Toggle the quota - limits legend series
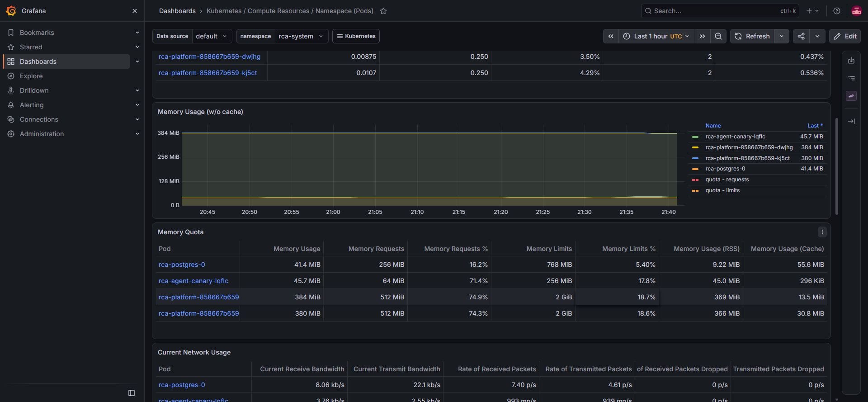 pyautogui.click(x=722, y=190)
